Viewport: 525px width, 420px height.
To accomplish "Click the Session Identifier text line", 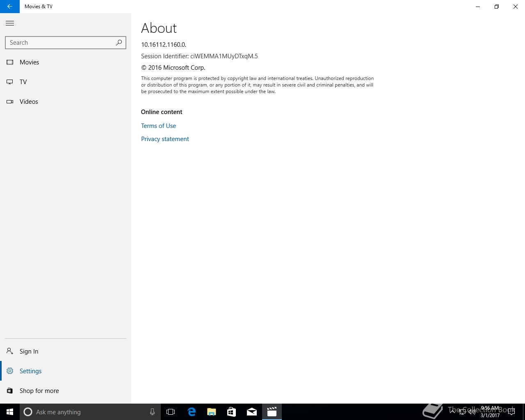I will coord(199,56).
